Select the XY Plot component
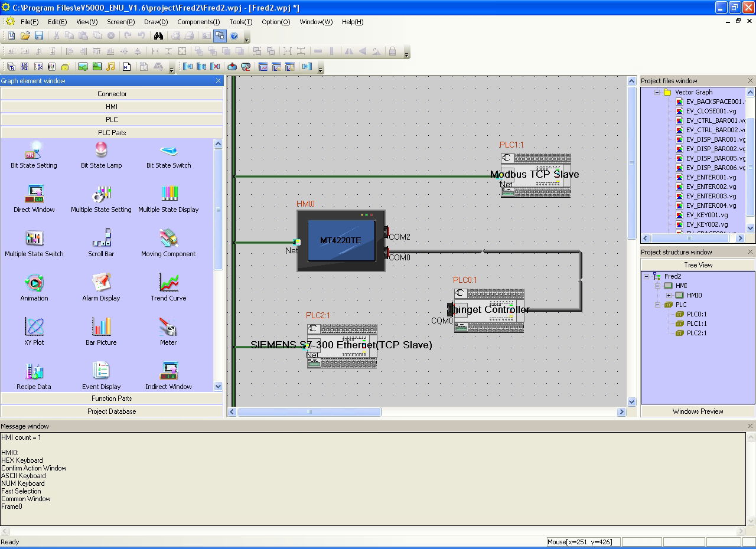The image size is (756, 549). point(34,332)
